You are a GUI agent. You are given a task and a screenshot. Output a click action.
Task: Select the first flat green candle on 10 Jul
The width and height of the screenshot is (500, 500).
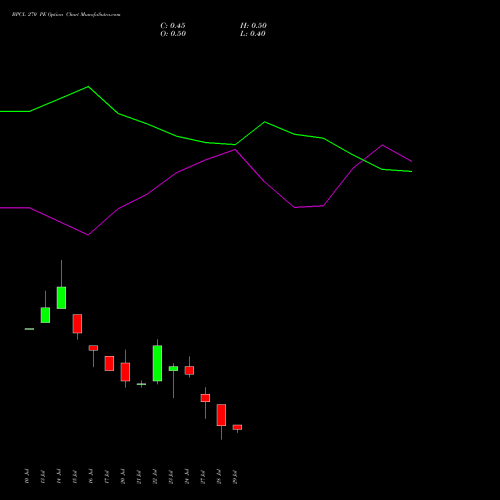point(29,329)
